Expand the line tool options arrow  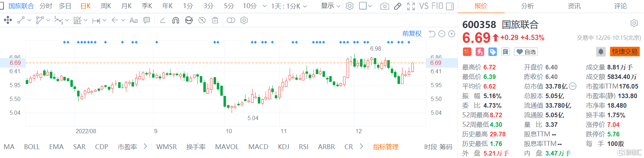[29, 20]
